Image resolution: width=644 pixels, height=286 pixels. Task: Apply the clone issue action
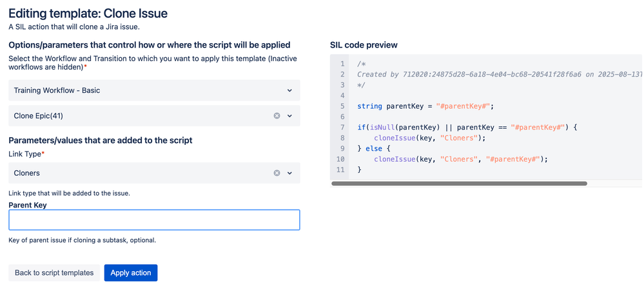click(x=131, y=273)
